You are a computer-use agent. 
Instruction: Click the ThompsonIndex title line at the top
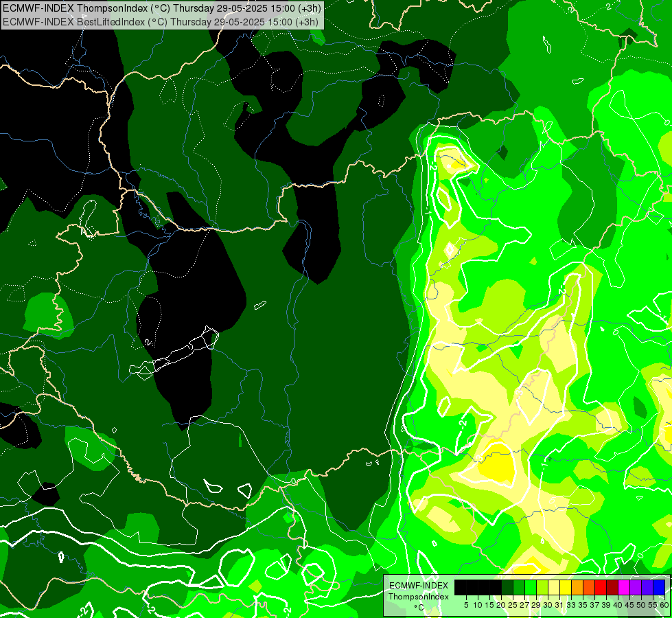pos(161,8)
